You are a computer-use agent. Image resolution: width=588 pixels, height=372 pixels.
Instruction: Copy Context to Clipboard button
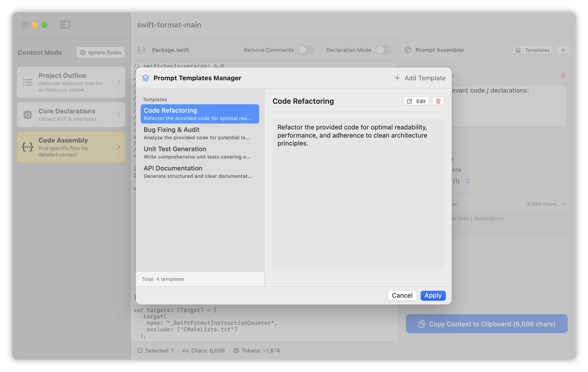pos(487,324)
